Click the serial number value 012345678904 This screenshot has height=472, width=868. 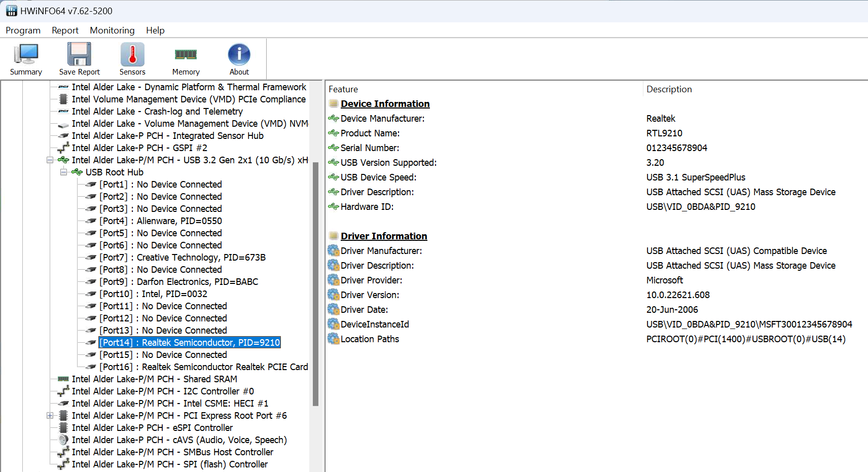coord(677,148)
